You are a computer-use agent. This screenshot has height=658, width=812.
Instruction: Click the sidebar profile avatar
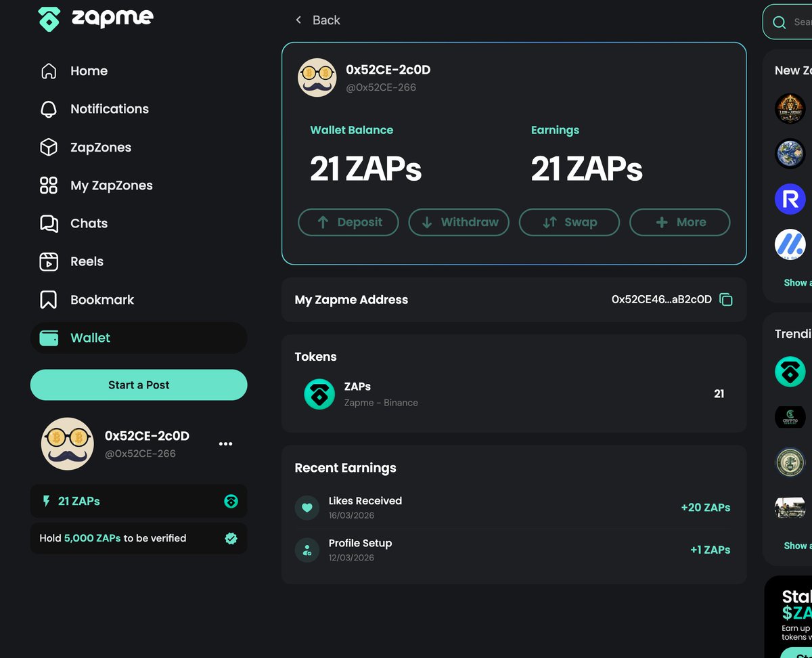tap(68, 444)
